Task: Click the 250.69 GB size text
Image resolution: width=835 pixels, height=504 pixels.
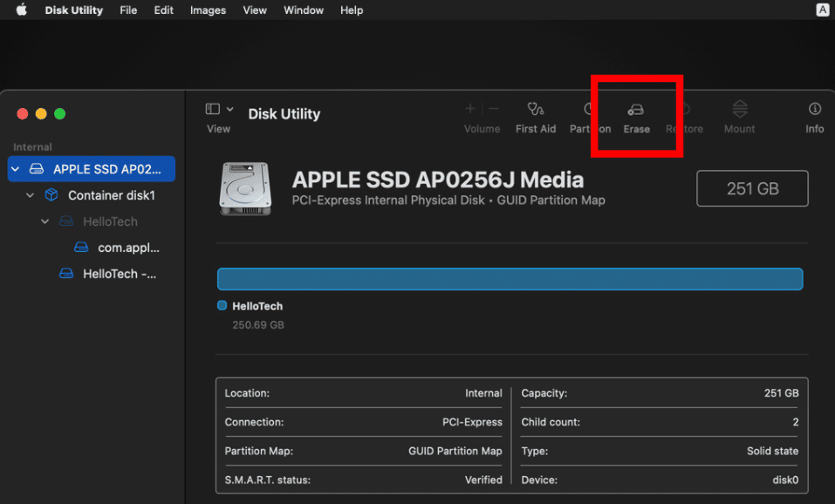Action: pyautogui.click(x=258, y=324)
